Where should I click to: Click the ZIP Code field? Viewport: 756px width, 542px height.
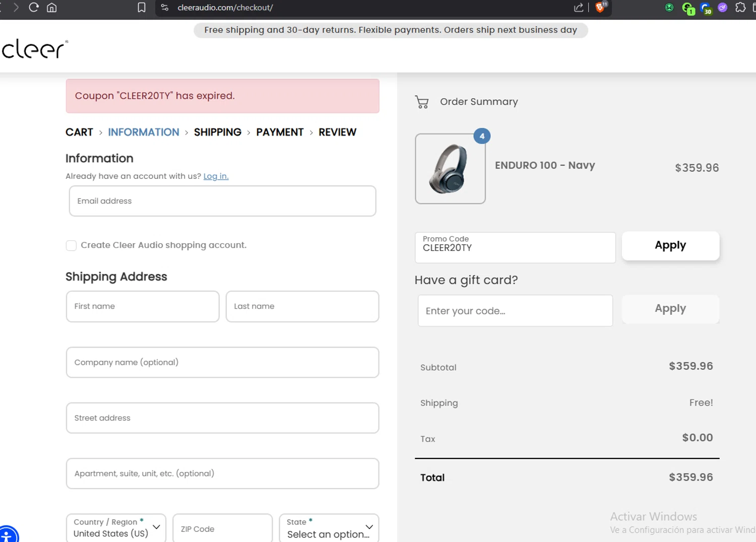(222, 528)
